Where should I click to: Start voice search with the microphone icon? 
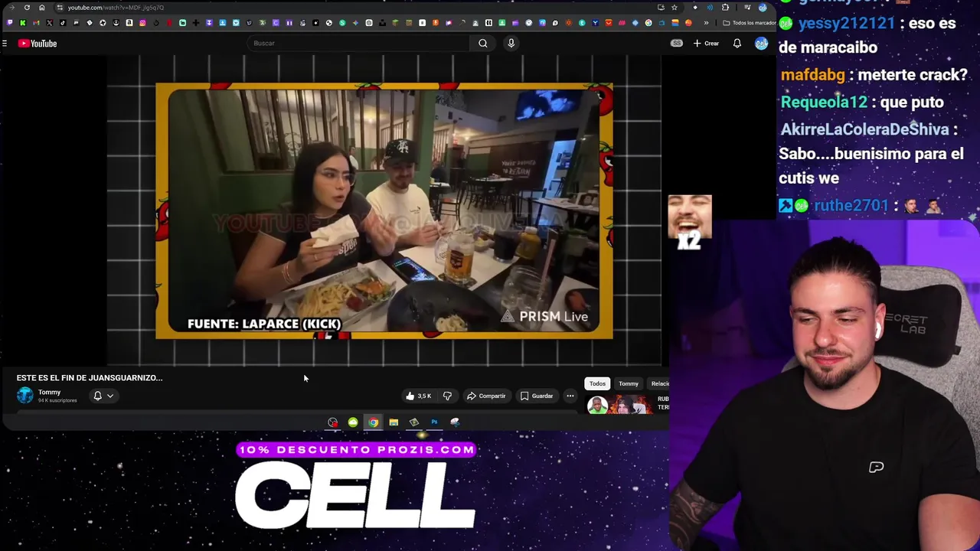coord(511,43)
